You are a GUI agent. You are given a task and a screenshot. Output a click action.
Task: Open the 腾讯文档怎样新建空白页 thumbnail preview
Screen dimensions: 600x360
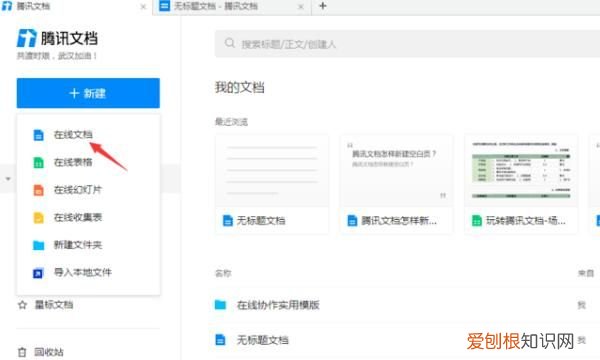[x=396, y=171]
